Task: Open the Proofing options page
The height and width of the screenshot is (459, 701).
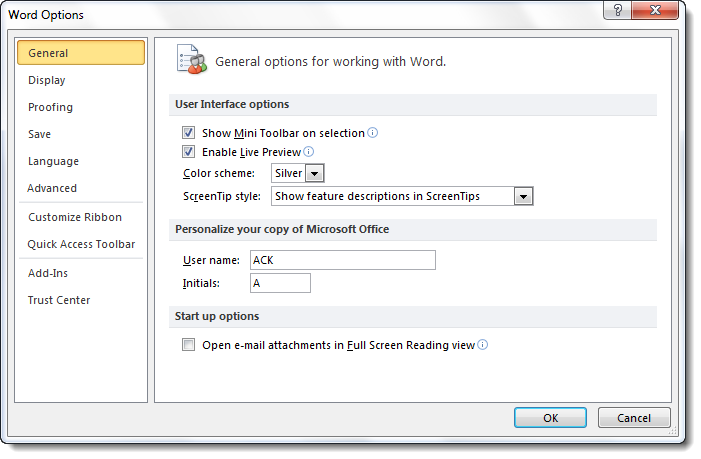Action: 50,107
